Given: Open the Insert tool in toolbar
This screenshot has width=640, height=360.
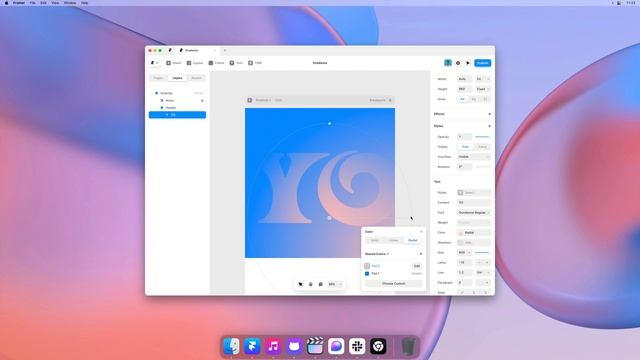Looking at the screenshot, I should (173, 63).
